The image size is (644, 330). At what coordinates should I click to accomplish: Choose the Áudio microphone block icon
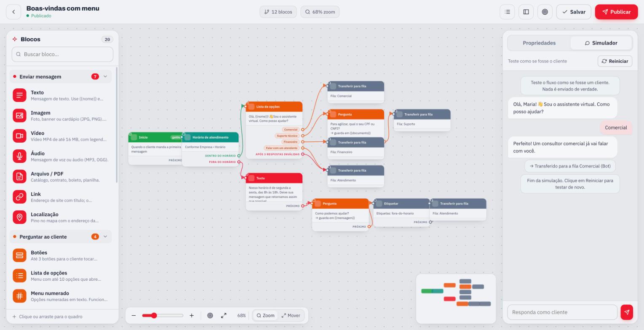pyautogui.click(x=19, y=156)
